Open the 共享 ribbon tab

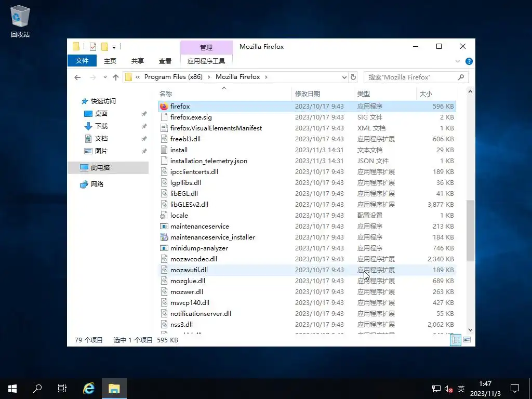coord(137,61)
